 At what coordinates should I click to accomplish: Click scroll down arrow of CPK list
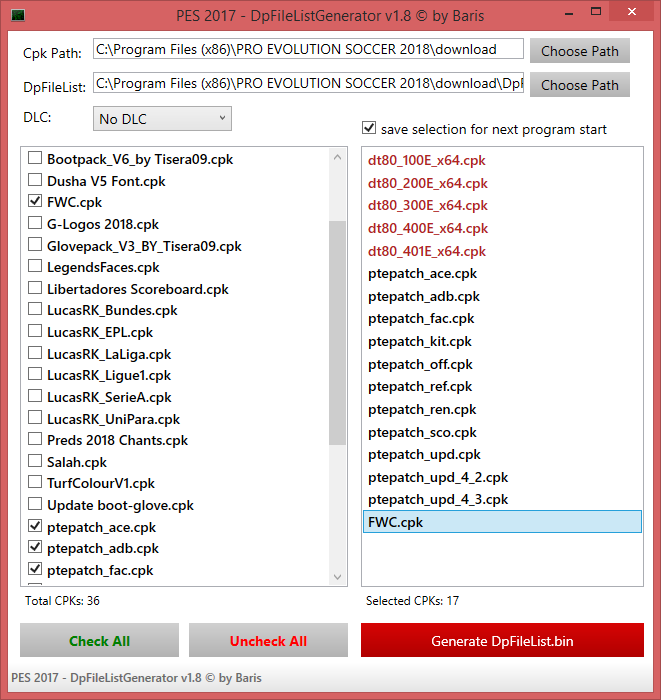(x=337, y=577)
